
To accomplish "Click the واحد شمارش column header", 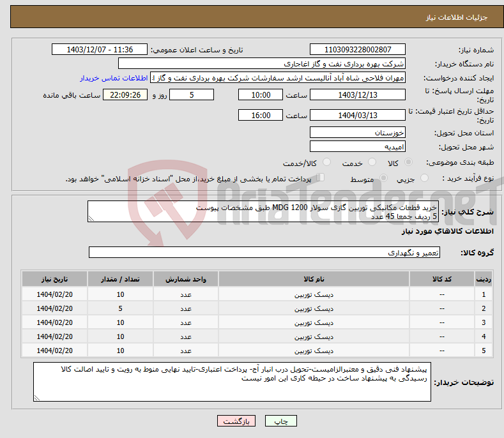I will [x=186, y=279].
